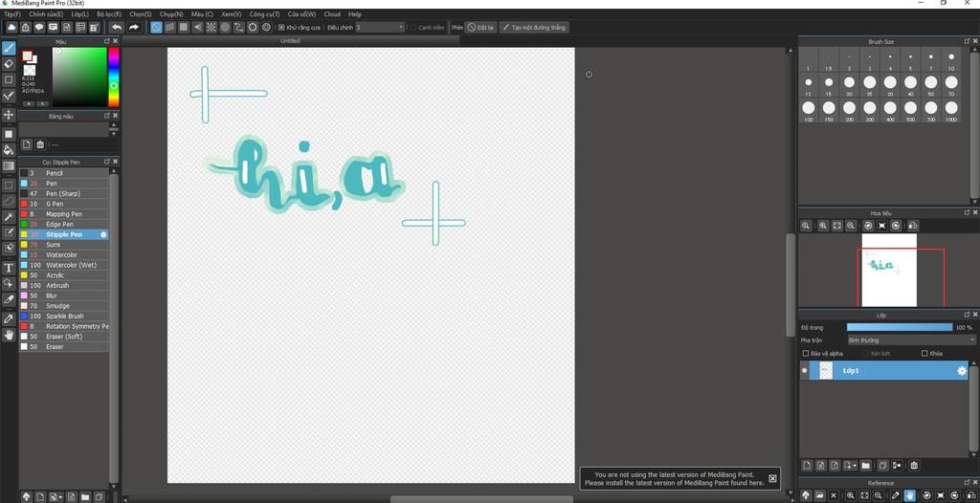Click the Untitled document tab
The height and width of the screenshot is (503, 980).
click(290, 41)
